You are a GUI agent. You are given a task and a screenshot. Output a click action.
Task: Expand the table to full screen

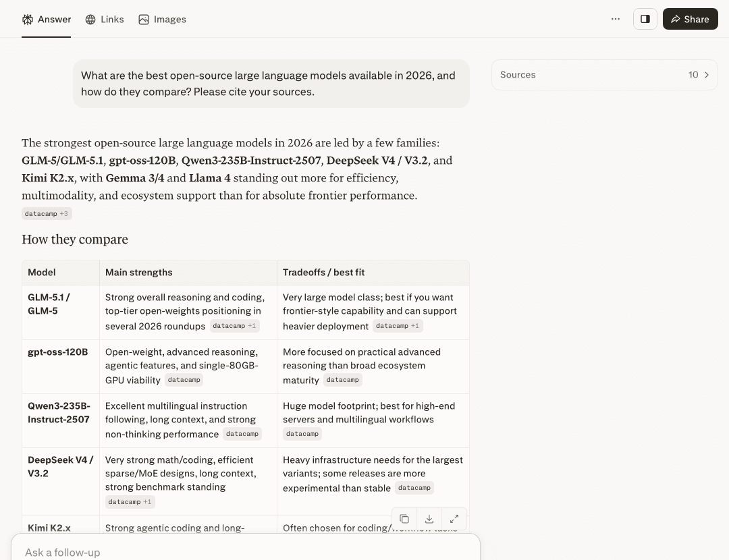click(454, 519)
